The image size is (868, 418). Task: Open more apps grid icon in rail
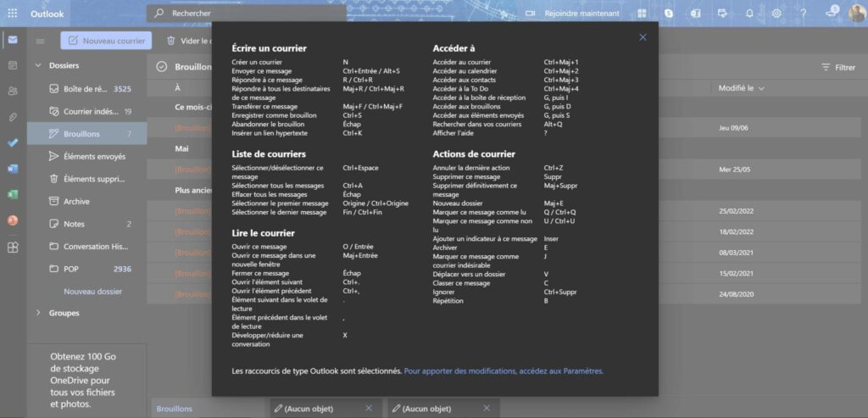tap(13, 248)
